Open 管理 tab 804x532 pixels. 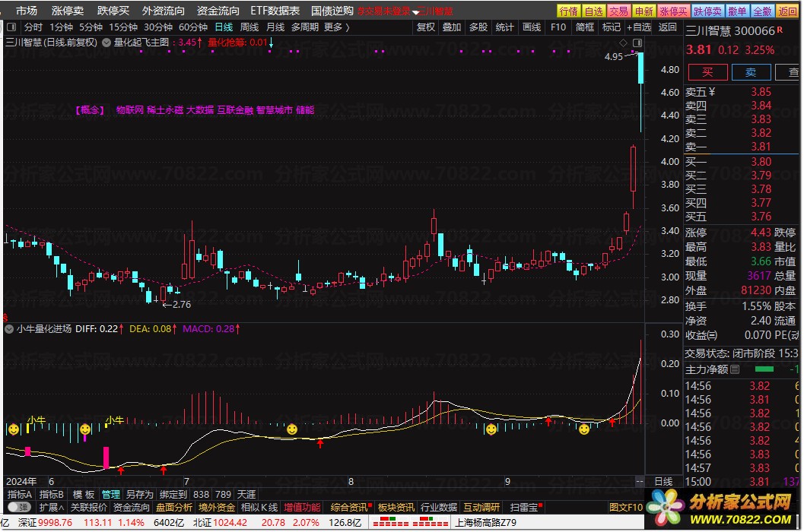pos(111,495)
